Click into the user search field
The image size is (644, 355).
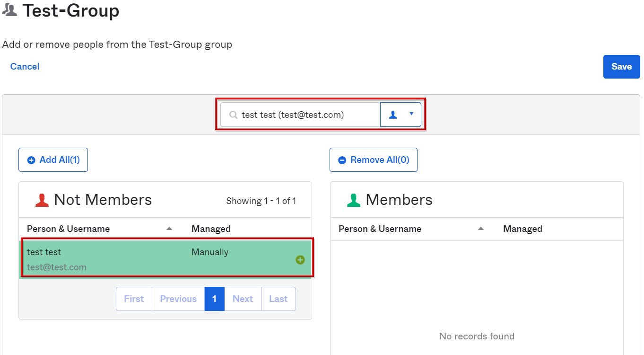(307, 115)
